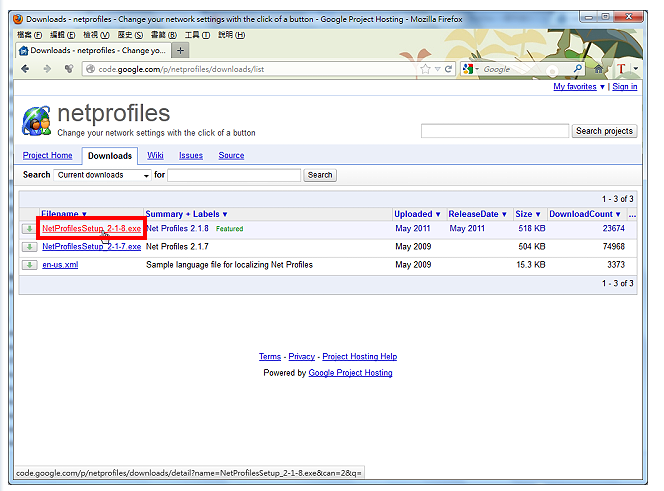Click 'Net Profiles 2.1.8' summary text
The width and height of the screenshot is (664, 491).
point(177,228)
